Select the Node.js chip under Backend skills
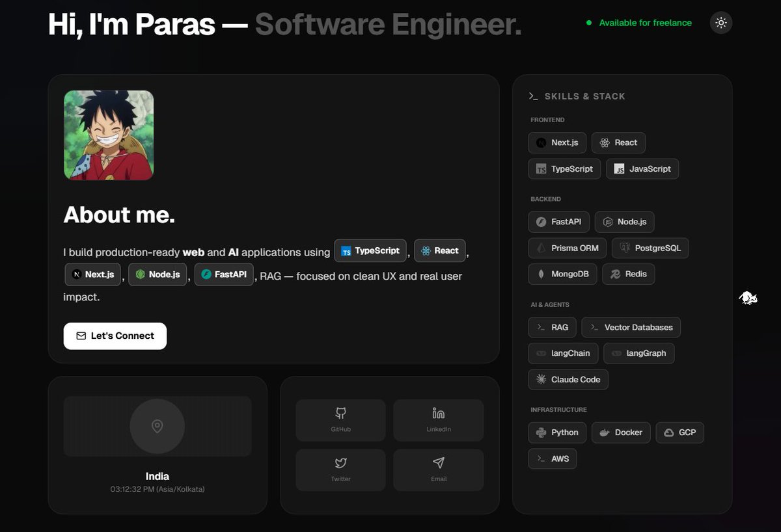Viewport: 781px width, 532px height. point(625,222)
